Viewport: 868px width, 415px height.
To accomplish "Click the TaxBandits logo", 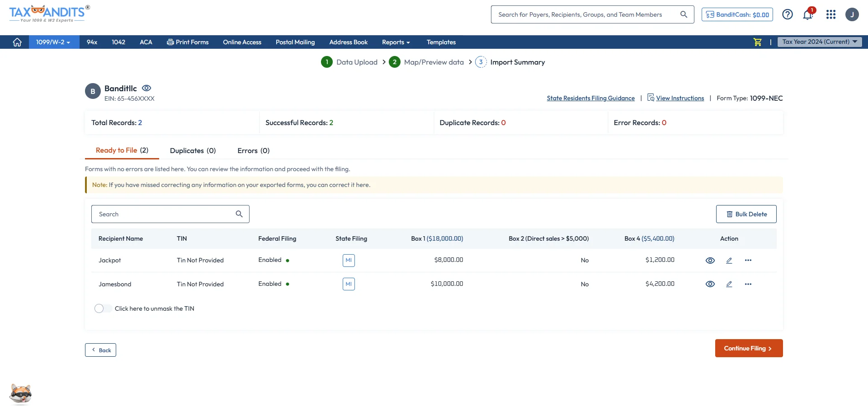I will point(50,14).
